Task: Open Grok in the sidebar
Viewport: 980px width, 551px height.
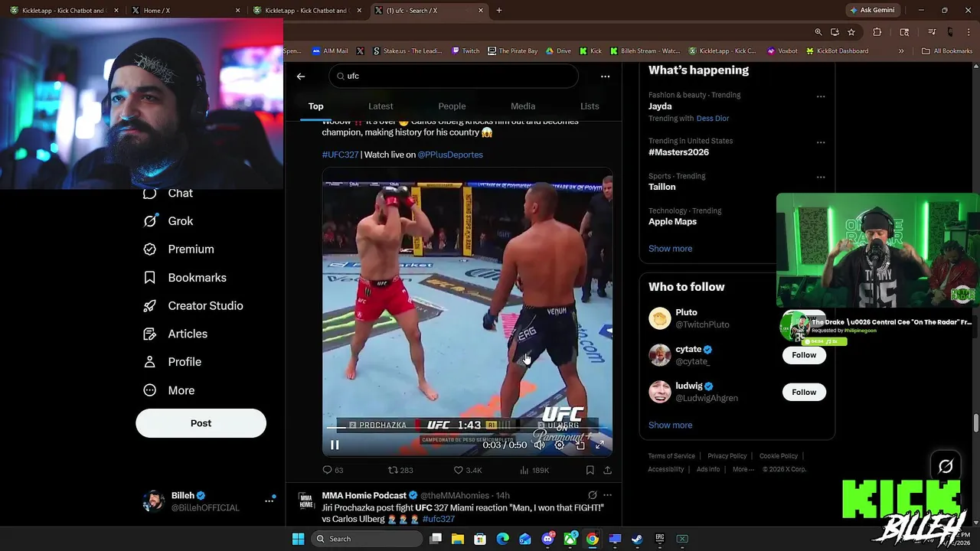Action: [x=168, y=221]
